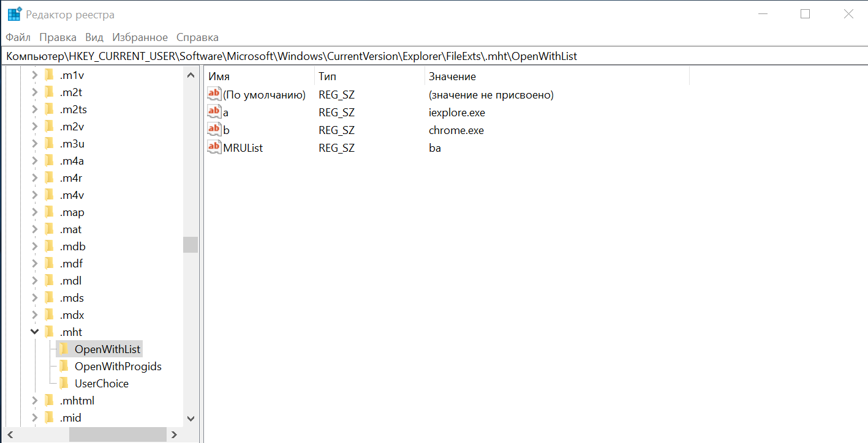Image resolution: width=868 pixels, height=443 pixels.
Task: Click the tree scroll down arrow
Action: (191, 419)
